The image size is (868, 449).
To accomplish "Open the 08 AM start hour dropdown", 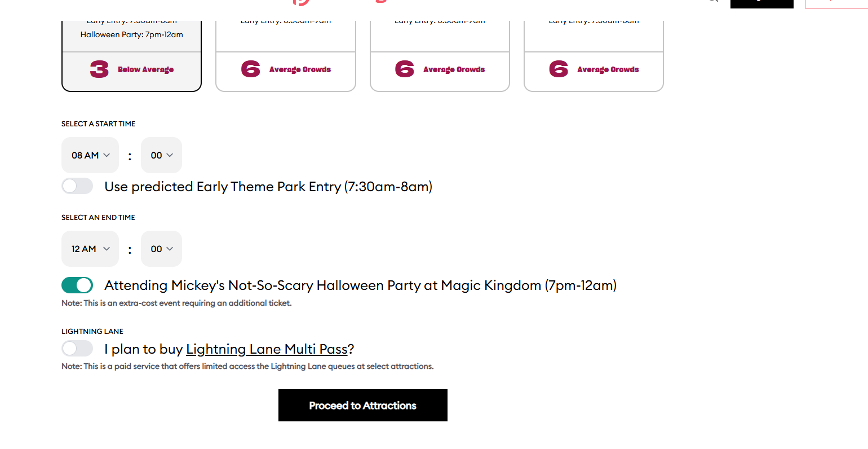I will coord(90,155).
